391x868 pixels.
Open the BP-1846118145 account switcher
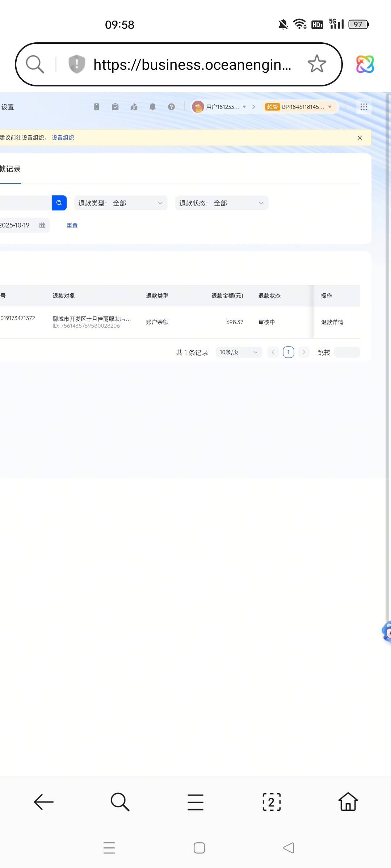click(299, 107)
